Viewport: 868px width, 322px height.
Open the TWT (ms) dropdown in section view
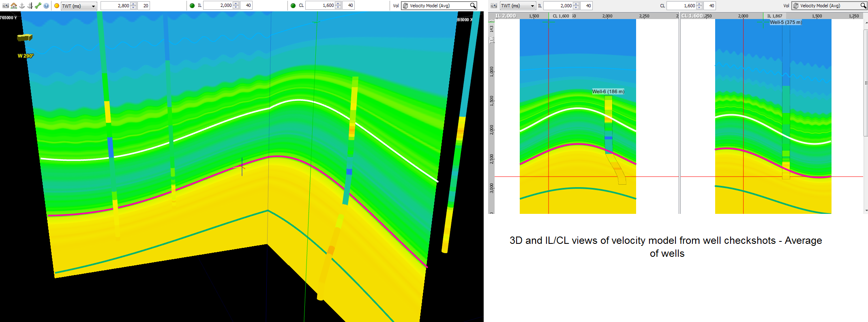[x=518, y=6]
